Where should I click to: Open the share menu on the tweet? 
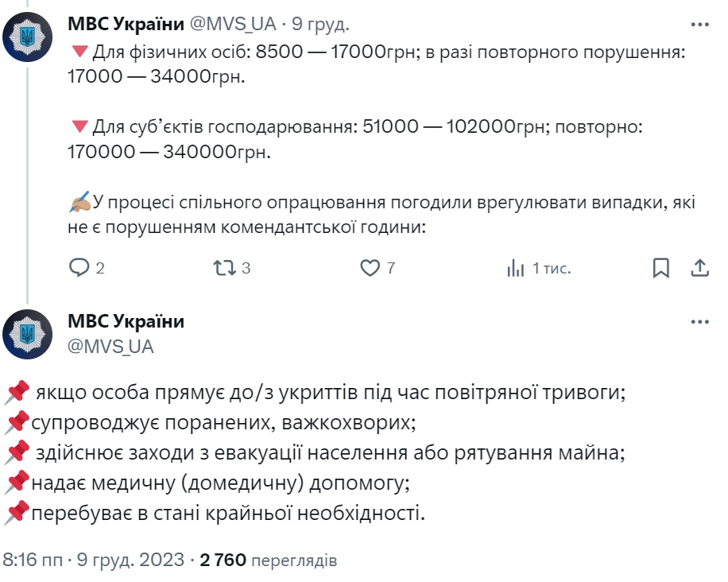699,270
